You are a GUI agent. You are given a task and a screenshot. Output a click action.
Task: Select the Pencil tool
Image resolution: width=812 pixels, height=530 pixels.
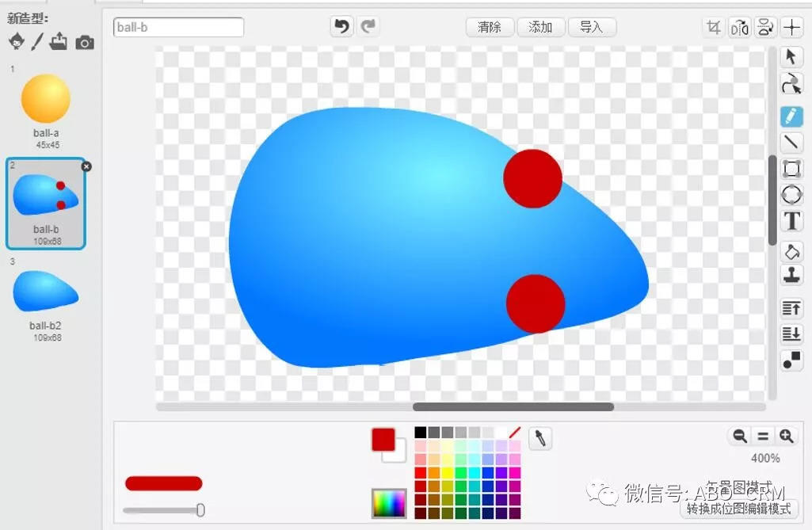[791, 116]
